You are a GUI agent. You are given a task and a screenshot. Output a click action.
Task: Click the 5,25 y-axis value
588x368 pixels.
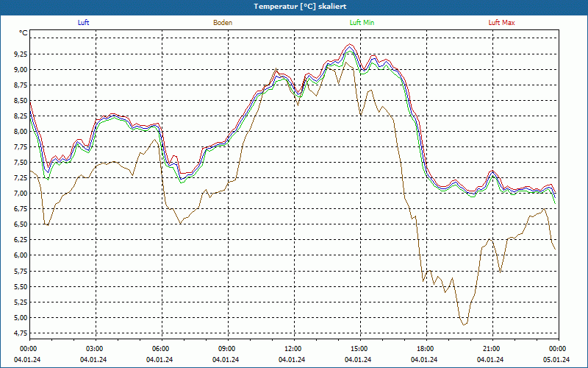click(21, 302)
